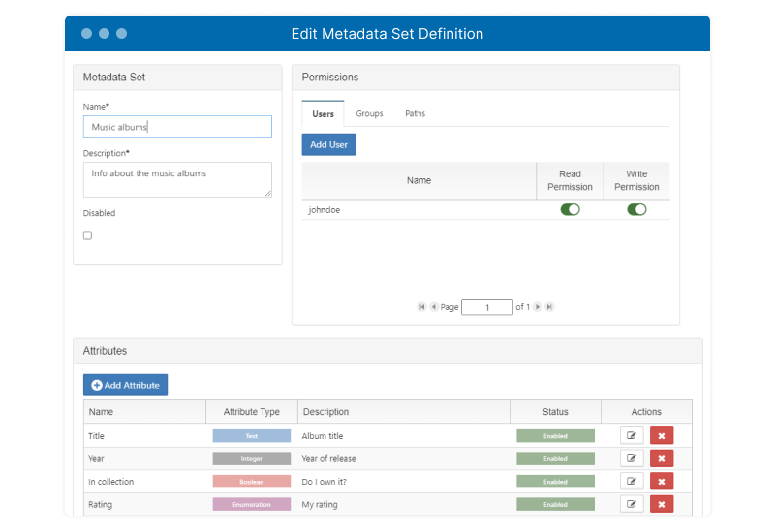Go to the next users page
The width and height of the screenshot is (775, 532).
click(x=538, y=307)
